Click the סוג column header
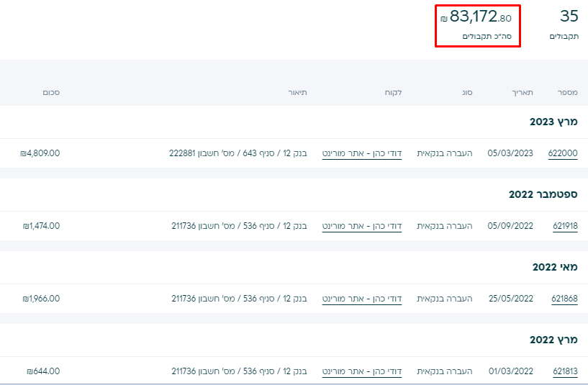 [467, 92]
